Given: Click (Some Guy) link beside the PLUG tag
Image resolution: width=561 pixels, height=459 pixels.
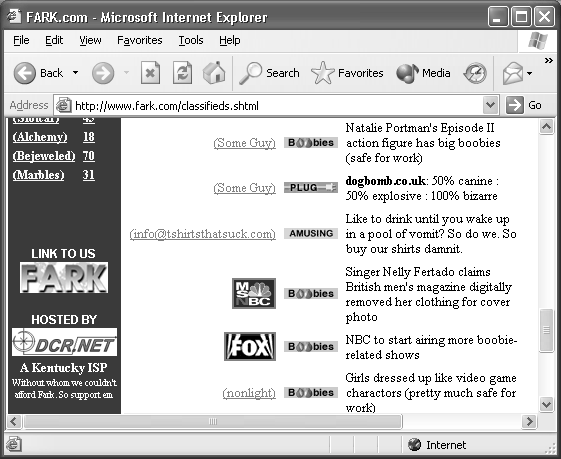Looking at the screenshot, I should (244, 188).
